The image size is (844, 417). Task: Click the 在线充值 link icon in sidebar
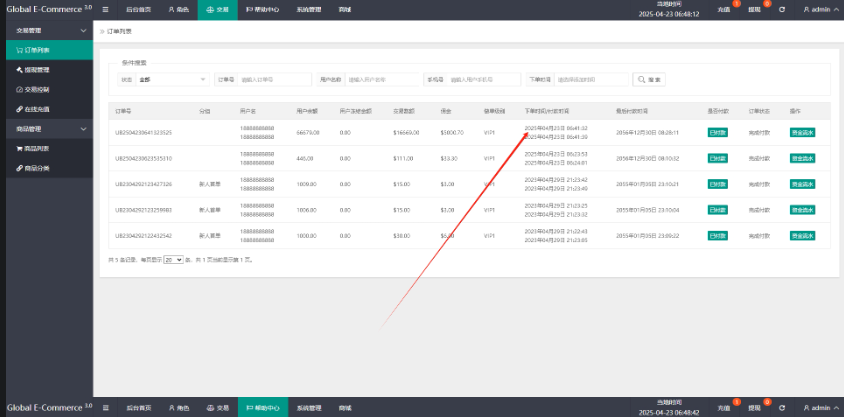pos(19,109)
